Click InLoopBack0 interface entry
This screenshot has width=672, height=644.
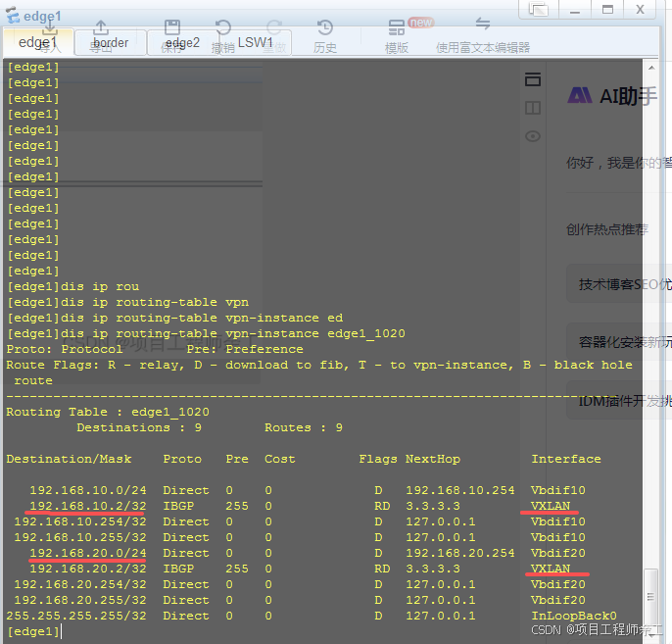pyautogui.click(x=574, y=616)
